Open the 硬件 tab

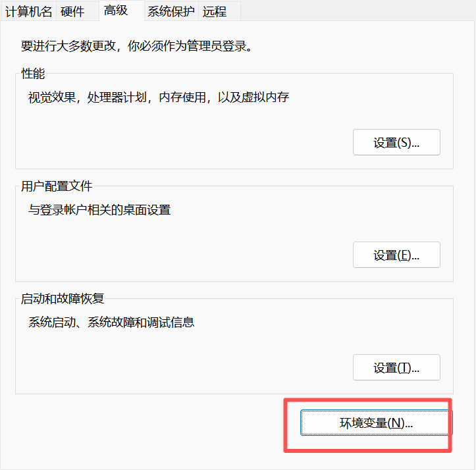[72, 11]
